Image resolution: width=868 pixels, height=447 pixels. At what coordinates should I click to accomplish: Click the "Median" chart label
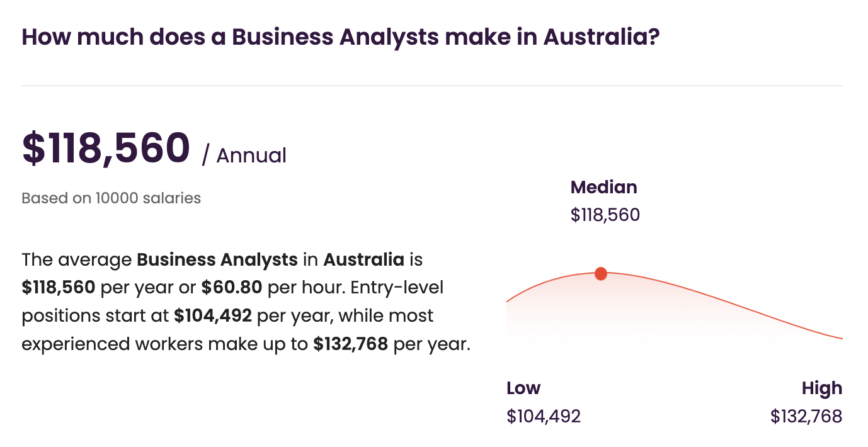coord(603,187)
